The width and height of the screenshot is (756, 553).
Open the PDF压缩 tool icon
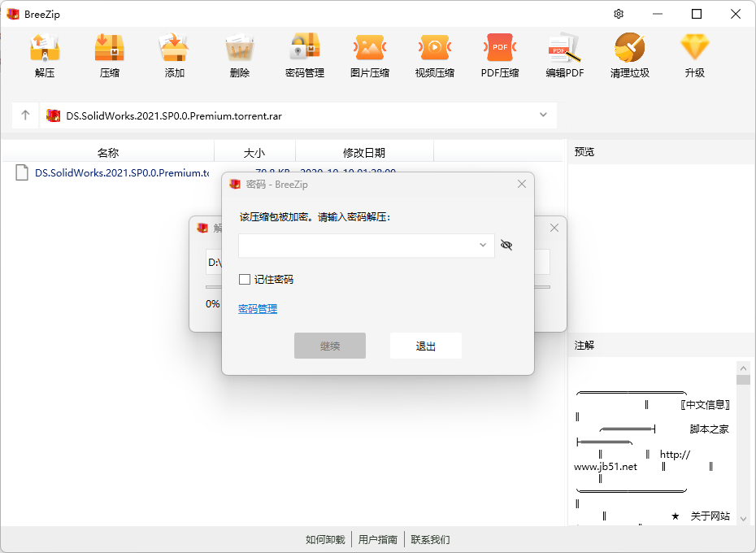point(500,49)
